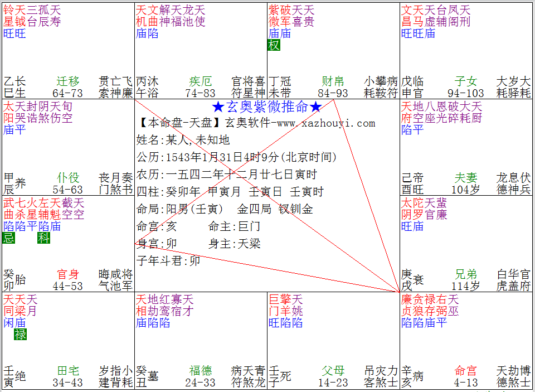The image size is (535, 392).
Task: Click the 金四局 text
Action: [x=254, y=209]
